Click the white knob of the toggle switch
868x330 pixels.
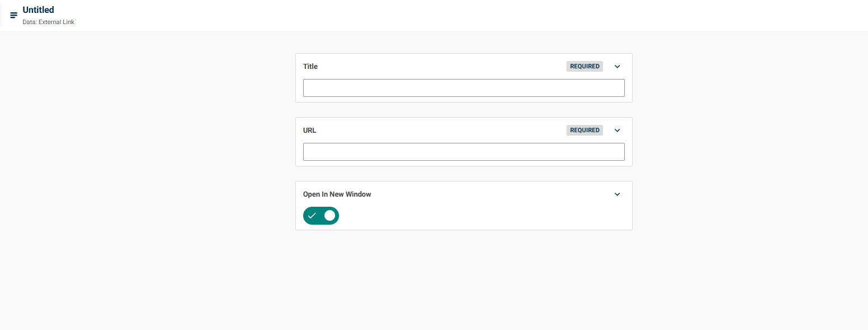(329, 216)
